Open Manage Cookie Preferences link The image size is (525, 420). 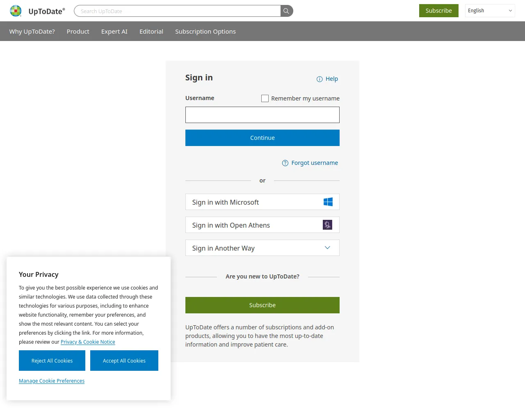[x=52, y=381]
